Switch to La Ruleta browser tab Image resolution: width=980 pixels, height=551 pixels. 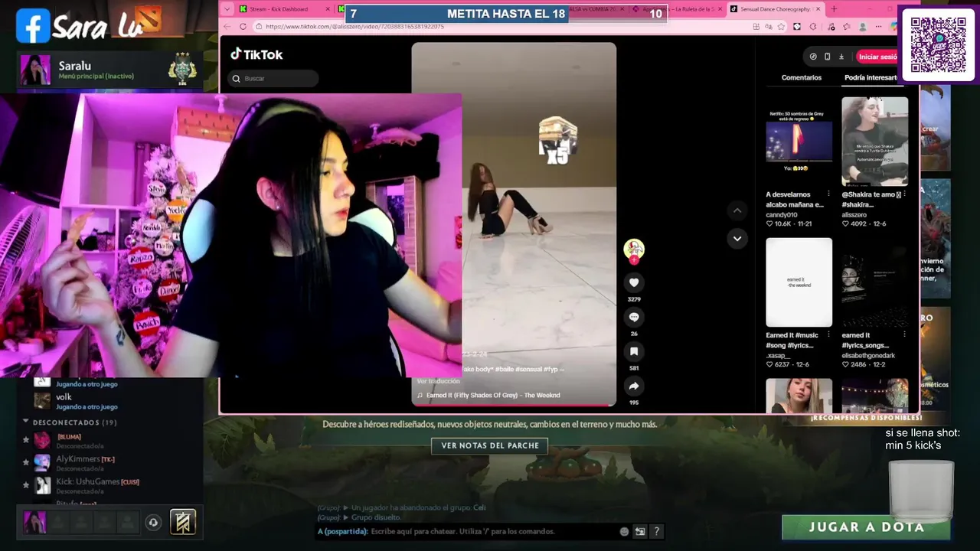coord(678,9)
